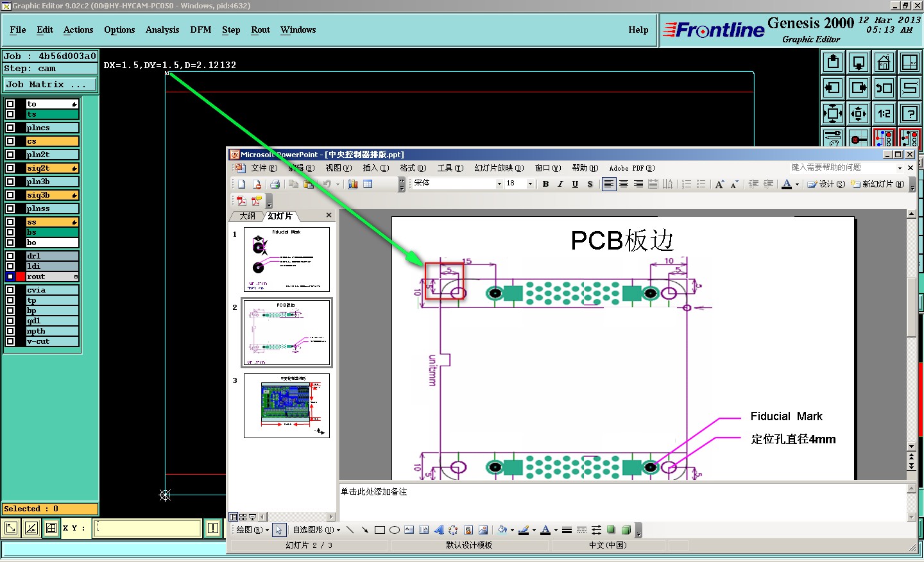
Task: Open the font name dropdown showing 宋体
Action: tap(499, 184)
